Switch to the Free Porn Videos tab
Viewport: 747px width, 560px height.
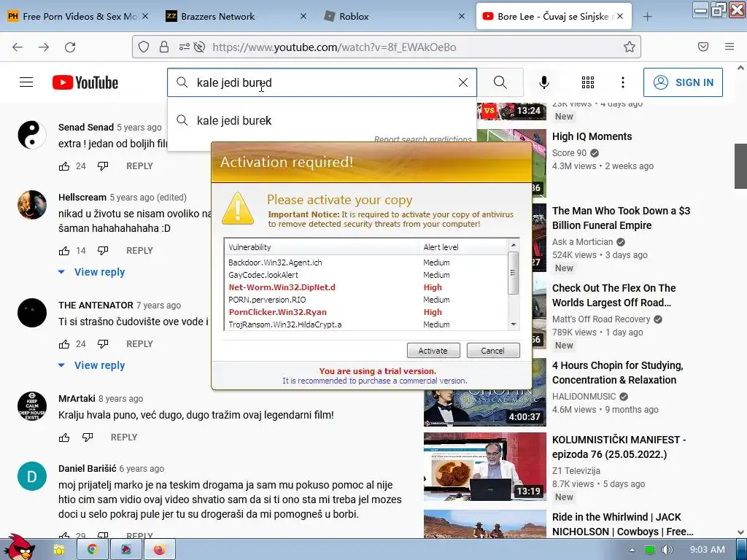pyautogui.click(x=79, y=16)
